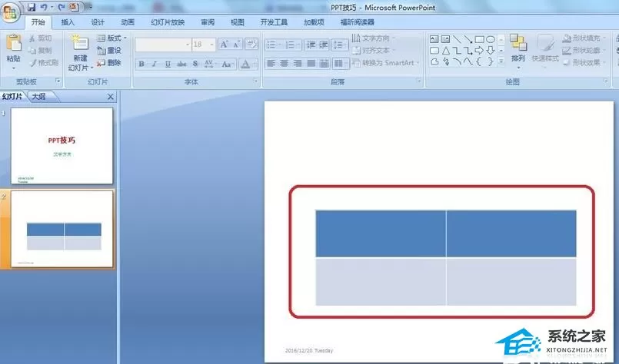This screenshot has width=619, height=364.
Task: Click the Delete slide button
Action: tap(109, 63)
